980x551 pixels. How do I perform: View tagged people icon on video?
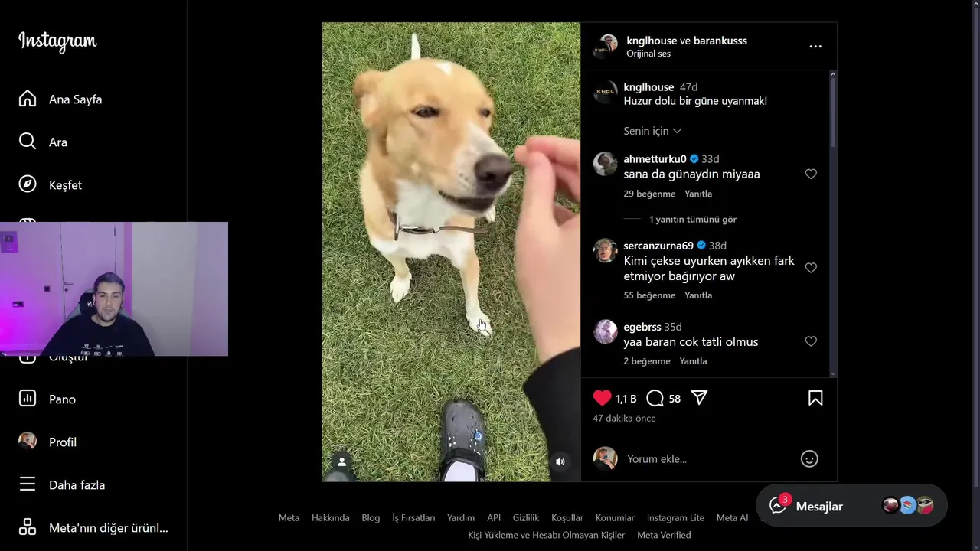(341, 461)
